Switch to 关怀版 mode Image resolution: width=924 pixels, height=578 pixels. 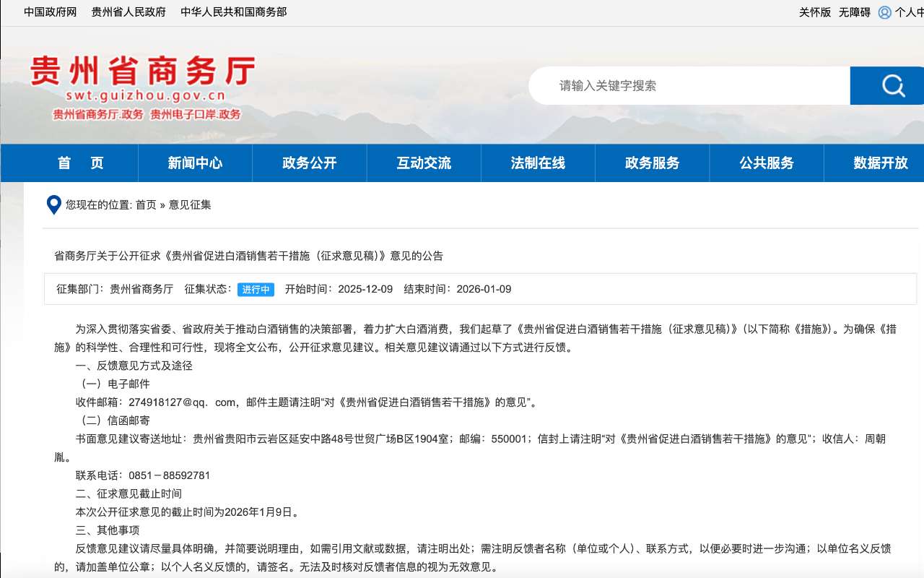pyautogui.click(x=814, y=12)
